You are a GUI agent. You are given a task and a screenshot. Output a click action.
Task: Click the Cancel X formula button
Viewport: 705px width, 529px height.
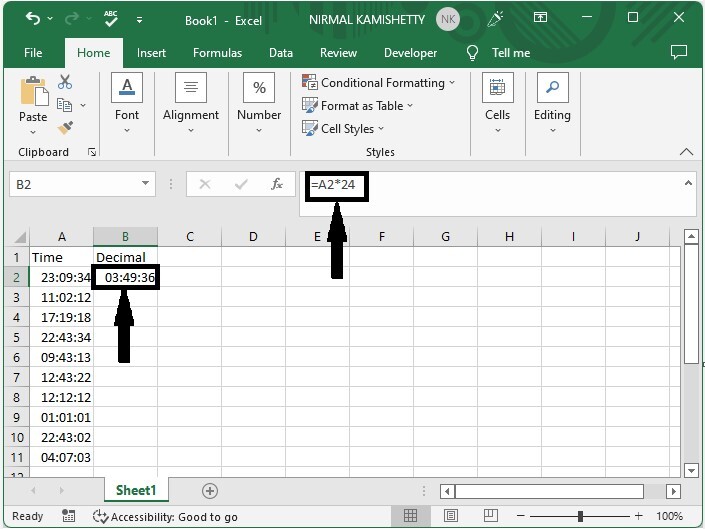click(x=205, y=184)
